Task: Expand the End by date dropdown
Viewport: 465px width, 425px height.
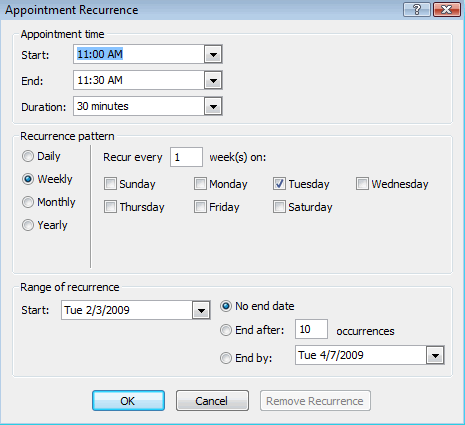Action: tap(435, 355)
